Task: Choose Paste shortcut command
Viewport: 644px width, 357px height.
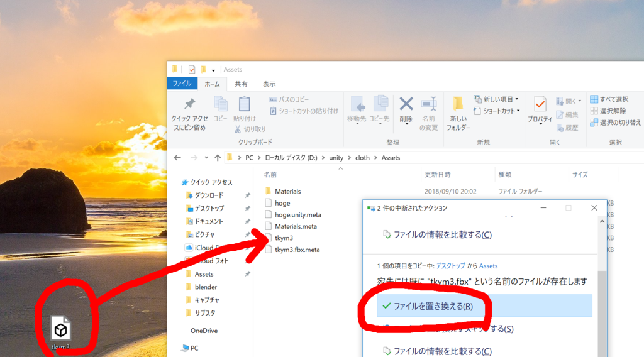Action: coord(304,111)
